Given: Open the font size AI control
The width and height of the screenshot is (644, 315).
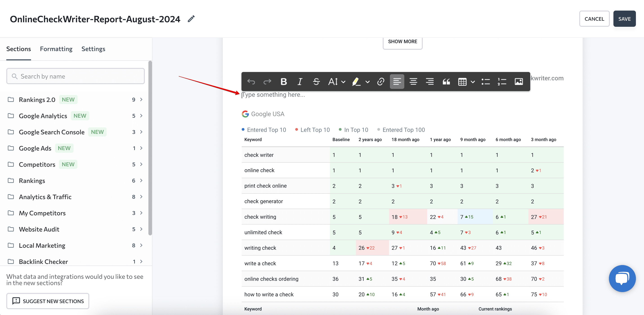Looking at the screenshot, I should pyautogui.click(x=333, y=82).
